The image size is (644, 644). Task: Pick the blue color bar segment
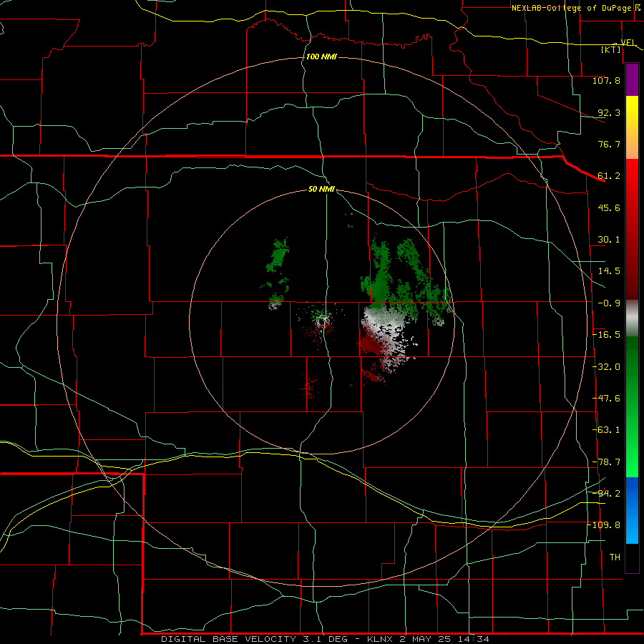pyautogui.click(x=632, y=510)
